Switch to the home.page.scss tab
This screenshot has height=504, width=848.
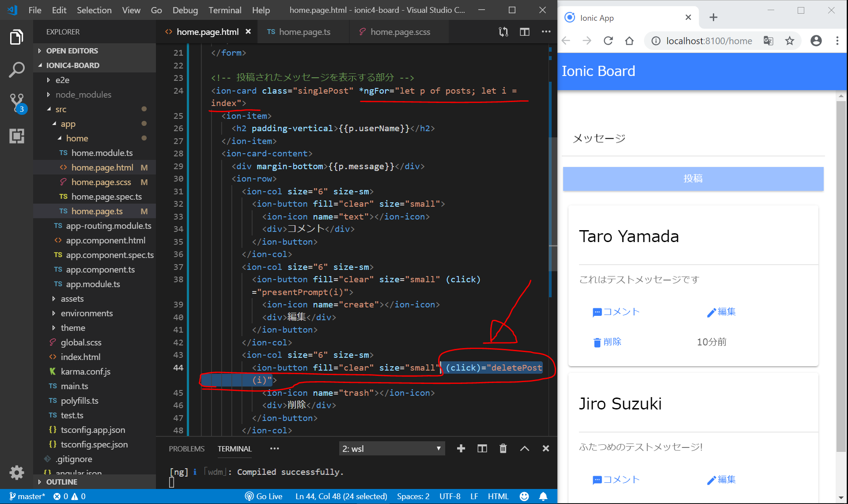[400, 32]
